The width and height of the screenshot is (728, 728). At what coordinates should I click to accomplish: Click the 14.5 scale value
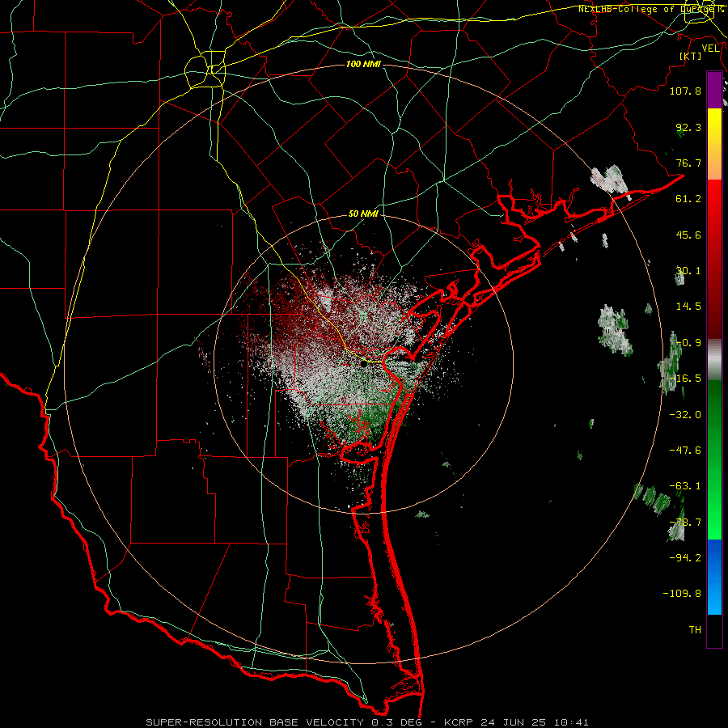click(x=688, y=307)
